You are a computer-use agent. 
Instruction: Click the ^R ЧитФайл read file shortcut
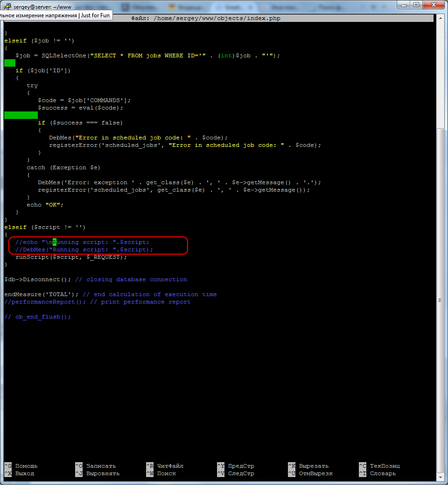(165, 466)
